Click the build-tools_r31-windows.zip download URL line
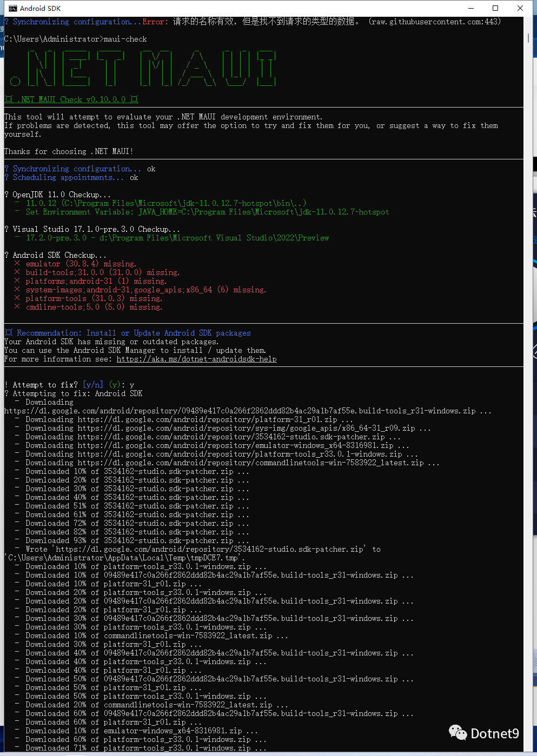The image size is (537, 756). pos(248,411)
